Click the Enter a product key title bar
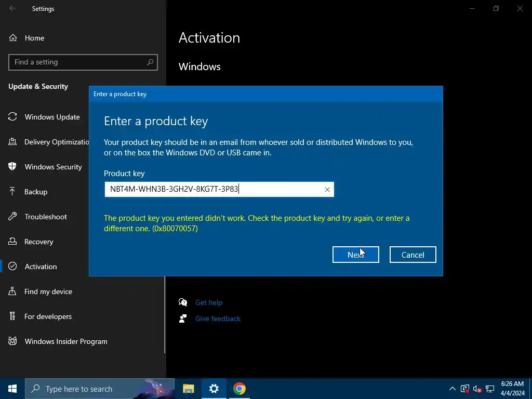532x399 pixels. [x=265, y=94]
